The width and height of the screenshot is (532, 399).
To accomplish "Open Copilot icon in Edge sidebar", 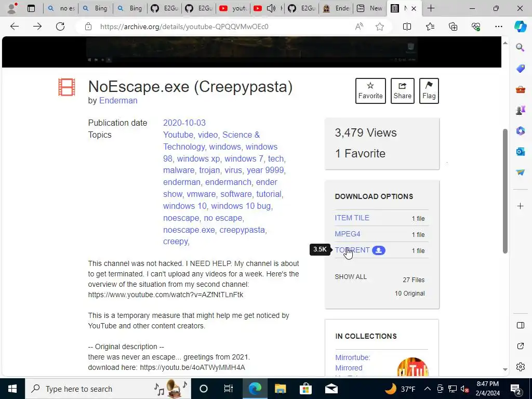I will (x=520, y=26).
